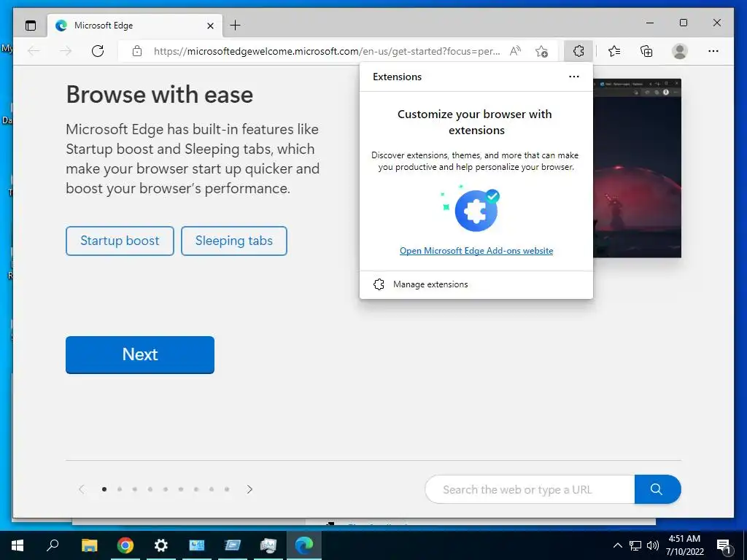Add this page to favorites star
747x560 pixels.
(x=541, y=51)
